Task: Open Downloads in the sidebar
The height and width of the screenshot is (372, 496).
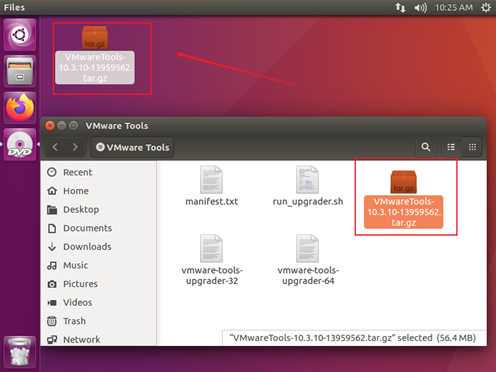Action: [99, 247]
